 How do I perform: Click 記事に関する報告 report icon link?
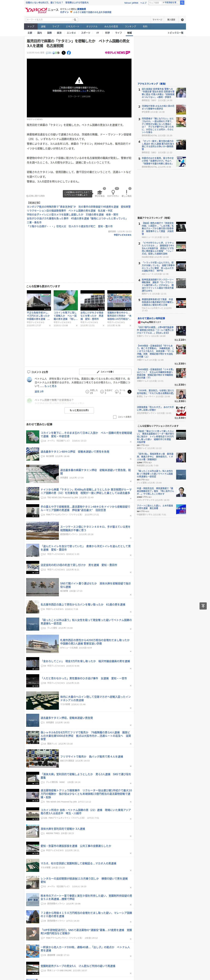(x=36, y=196)
